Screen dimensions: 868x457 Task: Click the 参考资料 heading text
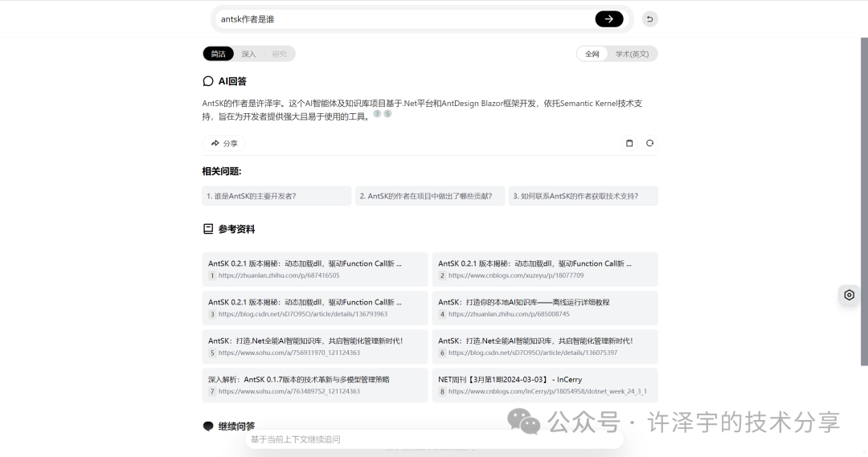(x=236, y=229)
